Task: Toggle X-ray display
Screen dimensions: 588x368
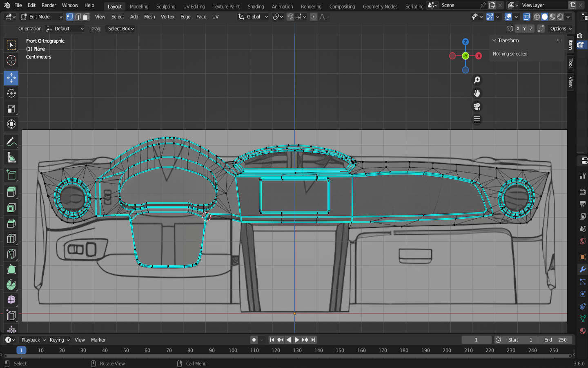Action: pyautogui.click(x=527, y=17)
